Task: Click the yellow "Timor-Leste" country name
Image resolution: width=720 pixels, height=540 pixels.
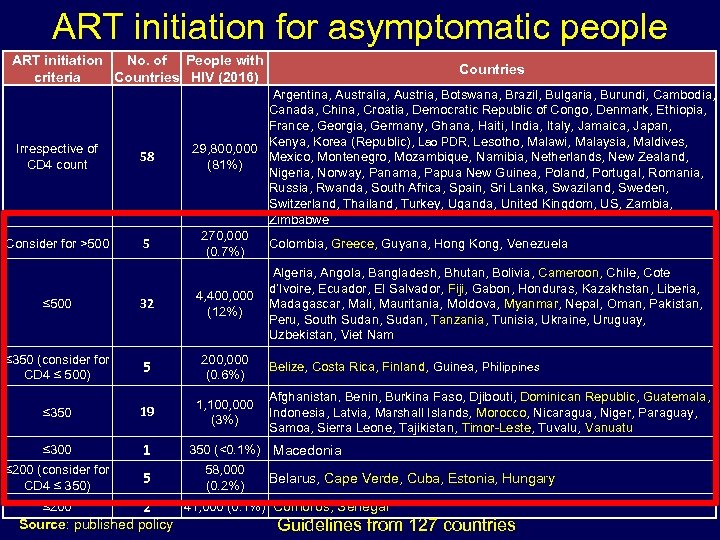Action: click(x=496, y=428)
